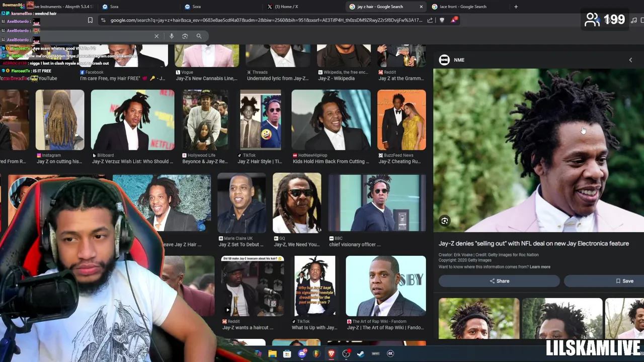Screen dimensions: 644x362
Task: Open BBC chief visionary officer thumbnail
Action: tap(377, 203)
